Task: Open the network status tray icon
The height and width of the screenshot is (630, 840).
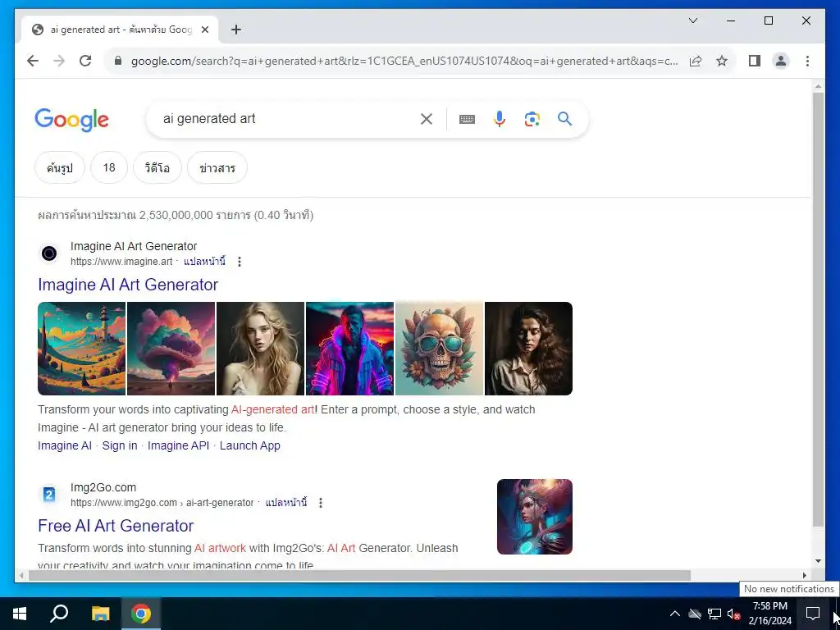Action: pyautogui.click(x=714, y=614)
